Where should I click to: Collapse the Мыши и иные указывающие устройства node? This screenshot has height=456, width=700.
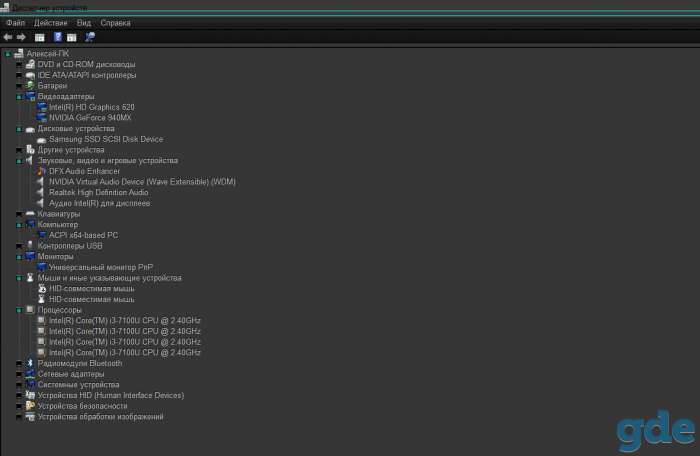coord(19,278)
